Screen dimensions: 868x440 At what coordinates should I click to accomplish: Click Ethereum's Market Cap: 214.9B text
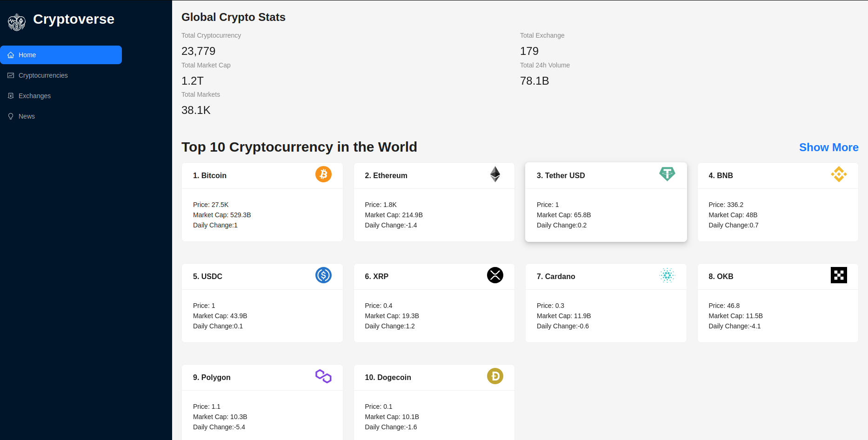(x=394, y=215)
